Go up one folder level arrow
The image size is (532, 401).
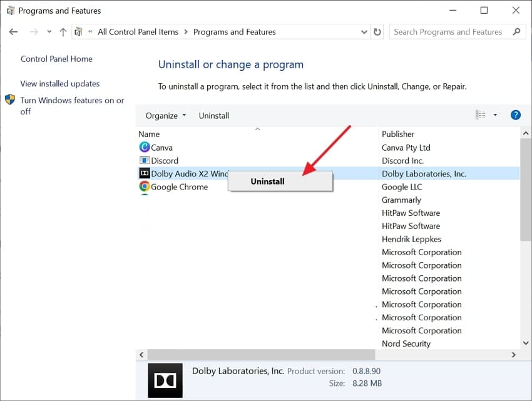click(x=63, y=32)
